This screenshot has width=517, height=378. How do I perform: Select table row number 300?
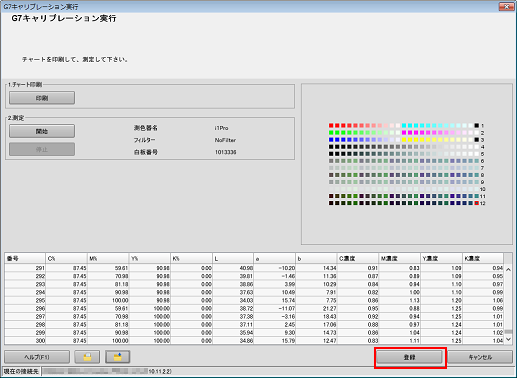254,341
